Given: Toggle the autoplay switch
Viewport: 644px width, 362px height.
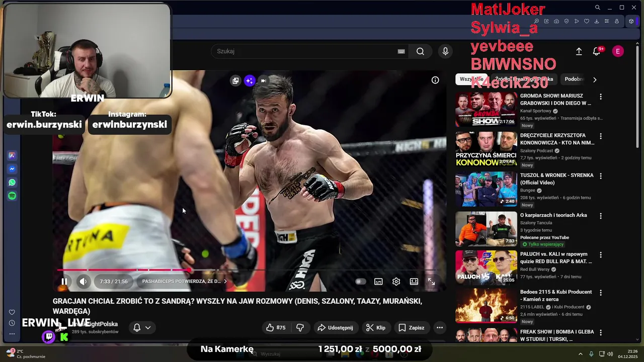Looking at the screenshot, I should click(x=360, y=282).
